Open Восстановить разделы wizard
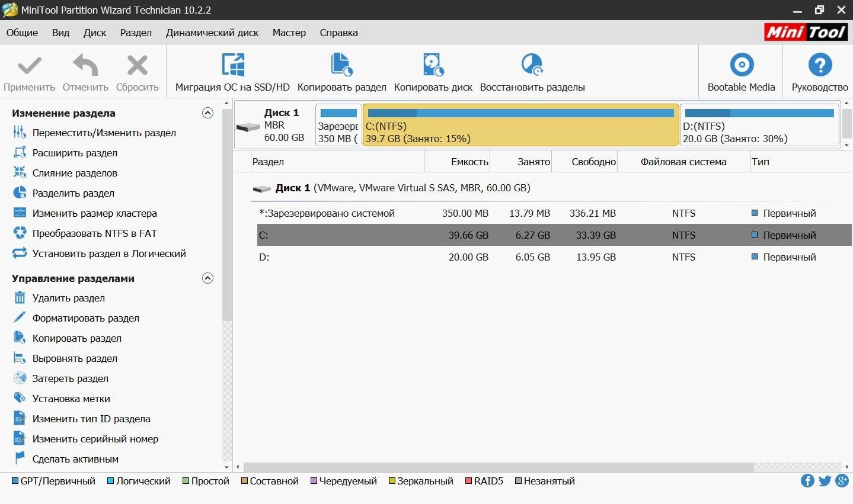 [532, 73]
